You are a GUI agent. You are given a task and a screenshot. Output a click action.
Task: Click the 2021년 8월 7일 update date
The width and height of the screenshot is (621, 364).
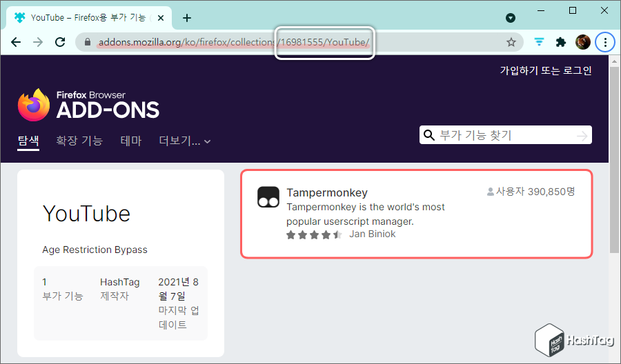pyautogui.click(x=178, y=289)
